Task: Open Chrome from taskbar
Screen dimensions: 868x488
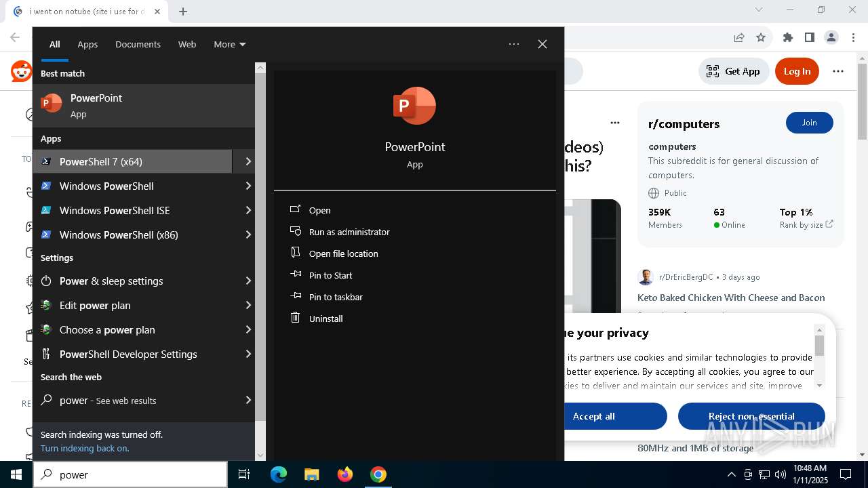Action: [378, 474]
